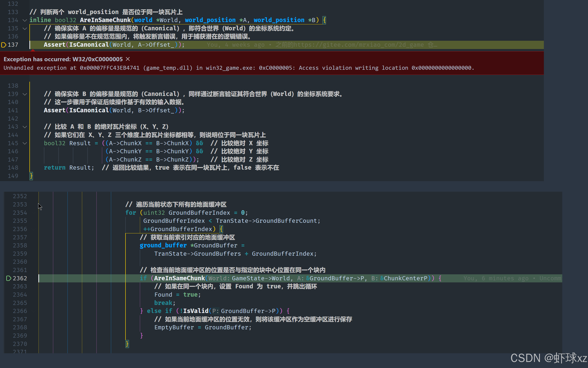Click TranState->GroundBufferCount on line 2355
The image size is (588, 368).
(266, 221)
